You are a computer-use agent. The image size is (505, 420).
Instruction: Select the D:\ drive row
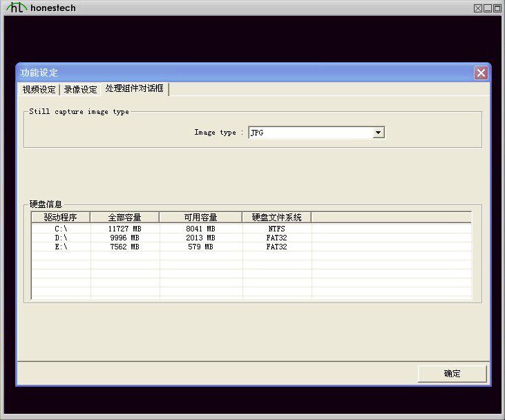[x=251, y=238]
